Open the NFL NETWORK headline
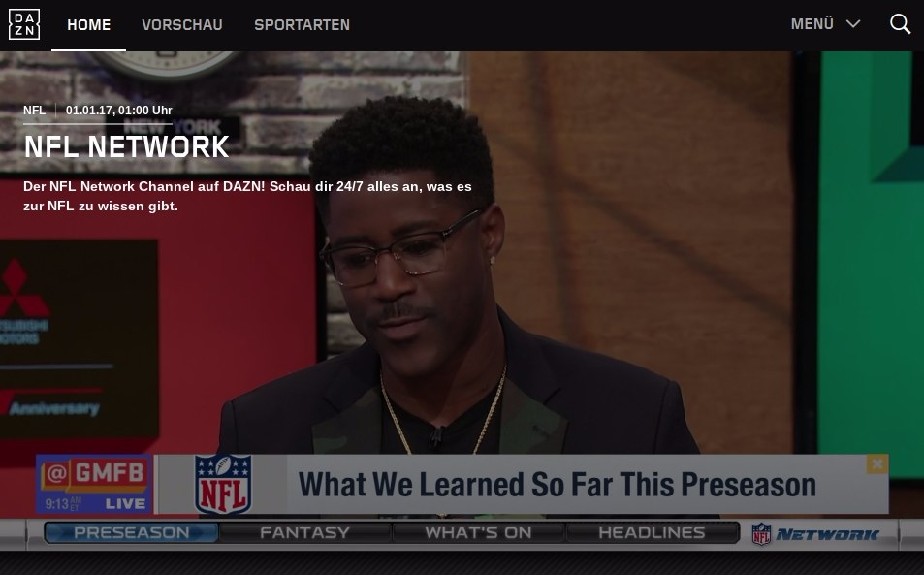The image size is (924, 575). tap(126, 146)
